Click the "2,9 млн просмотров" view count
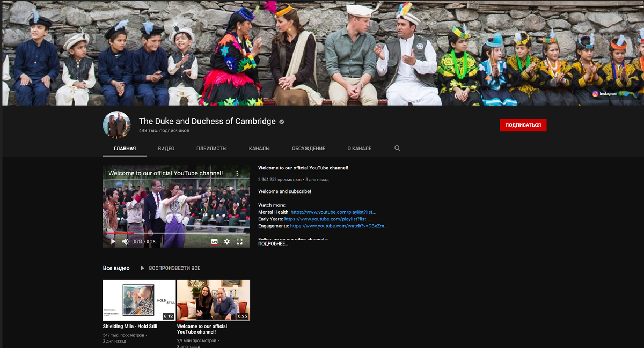Screen dimensions: 644x348 [x=196, y=340]
